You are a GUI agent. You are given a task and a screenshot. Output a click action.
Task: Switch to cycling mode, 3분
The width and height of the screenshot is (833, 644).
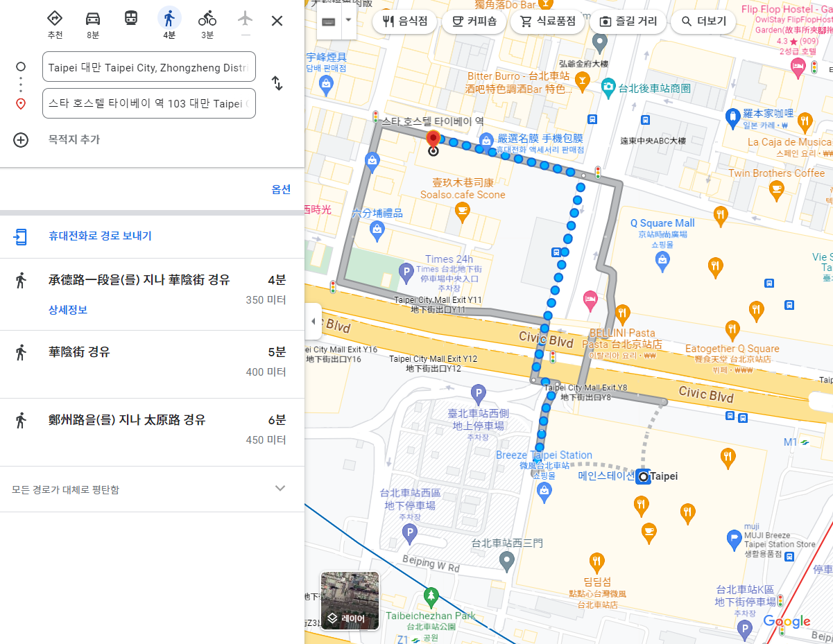(x=207, y=19)
